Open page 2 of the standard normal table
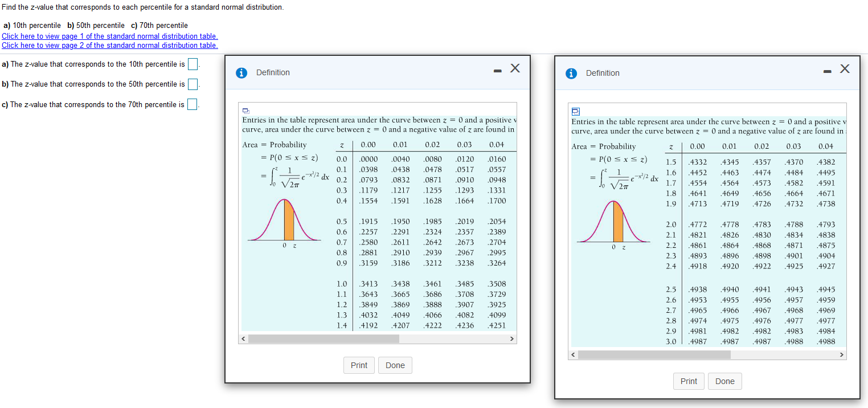The height and width of the screenshot is (408, 868). tap(109, 45)
